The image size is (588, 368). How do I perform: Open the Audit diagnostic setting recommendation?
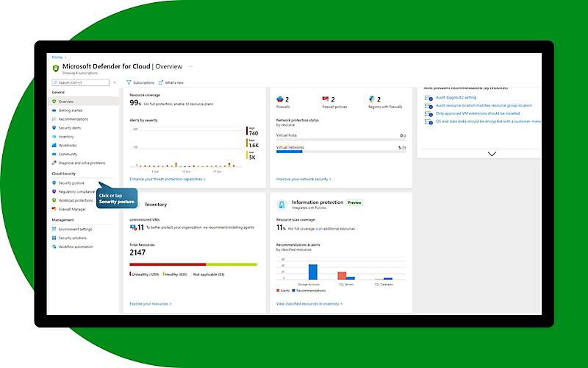click(x=456, y=97)
